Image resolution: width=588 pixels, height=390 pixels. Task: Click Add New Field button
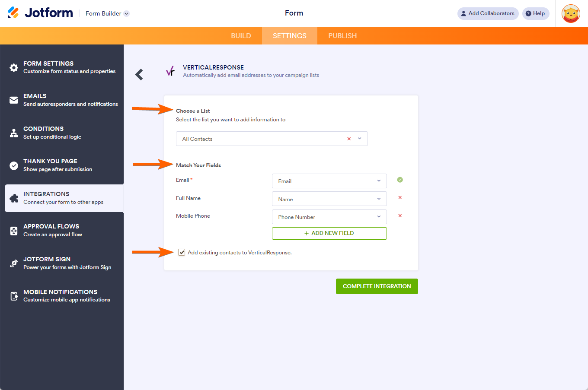329,233
